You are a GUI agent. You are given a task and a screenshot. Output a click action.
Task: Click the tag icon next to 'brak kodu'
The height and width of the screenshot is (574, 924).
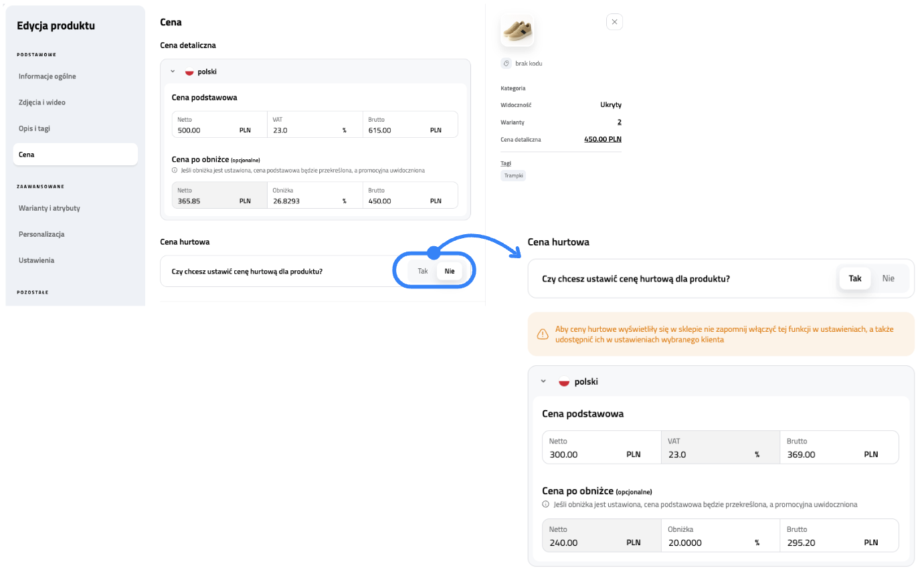click(505, 63)
